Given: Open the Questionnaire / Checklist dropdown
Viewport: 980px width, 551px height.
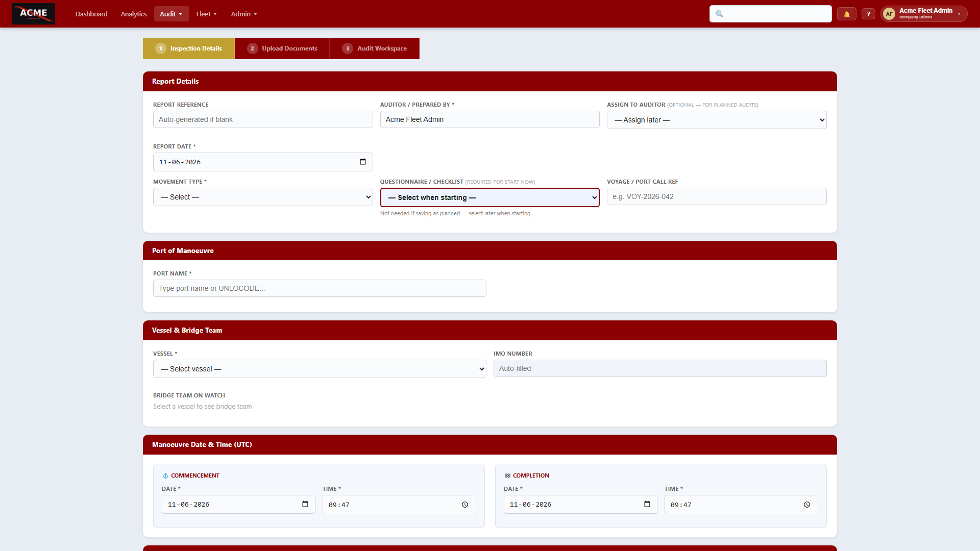Looking at the screenshot, I should pos(489,197).
